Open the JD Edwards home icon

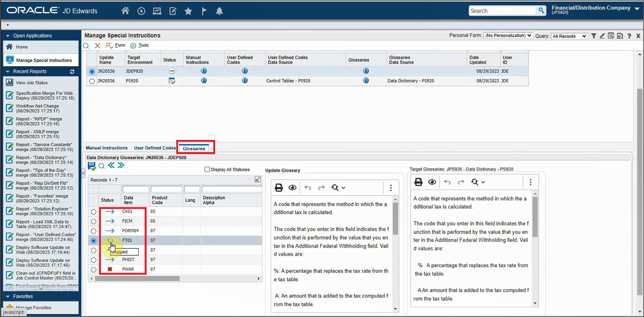pyautogui.click(x=125, y=11)
